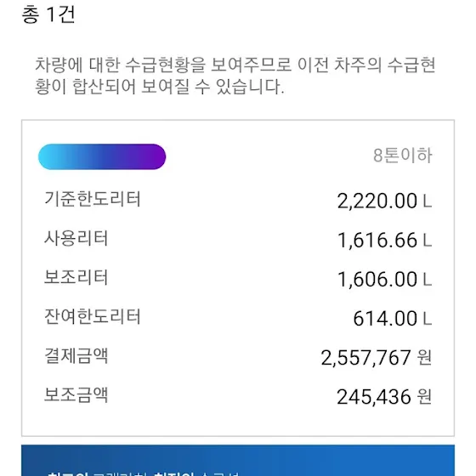The height and width of the screenshot is (476, 476).
Task: Select the 결제금액 row label
Action: point(76,355)
